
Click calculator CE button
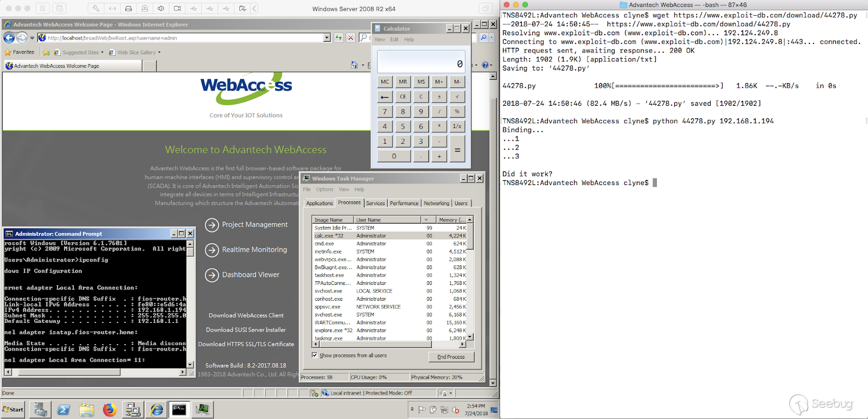[x=403, y=97]
